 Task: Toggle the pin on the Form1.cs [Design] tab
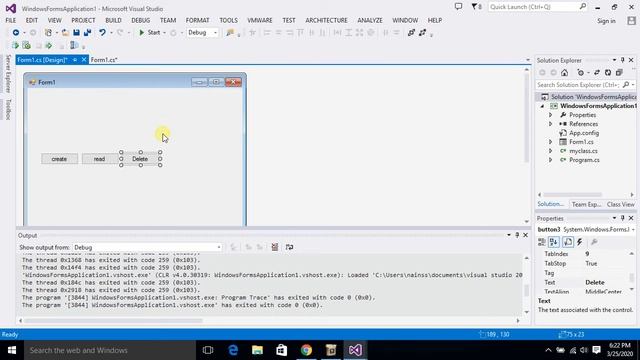[x=75, y=60]
